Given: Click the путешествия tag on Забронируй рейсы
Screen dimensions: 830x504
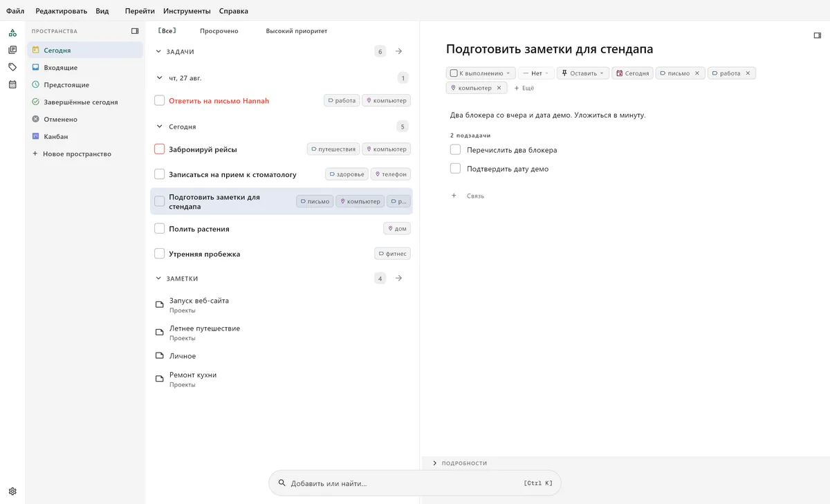Looking at the screenshot, I should (333, 149).
